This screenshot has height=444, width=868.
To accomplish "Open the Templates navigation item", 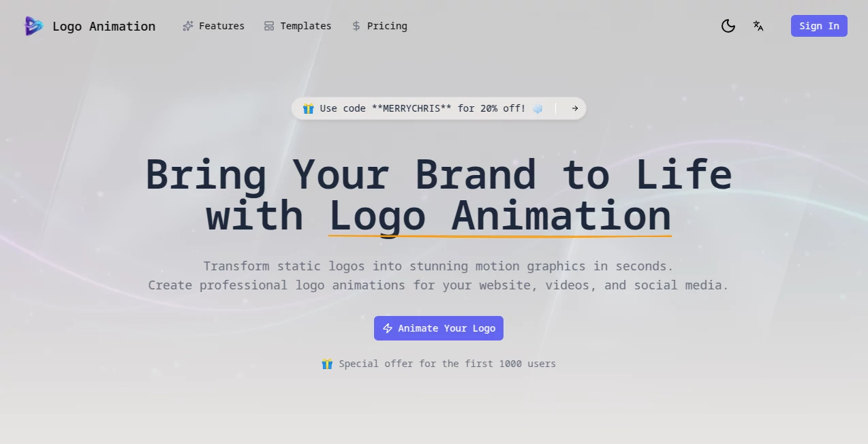I will 305,25.
